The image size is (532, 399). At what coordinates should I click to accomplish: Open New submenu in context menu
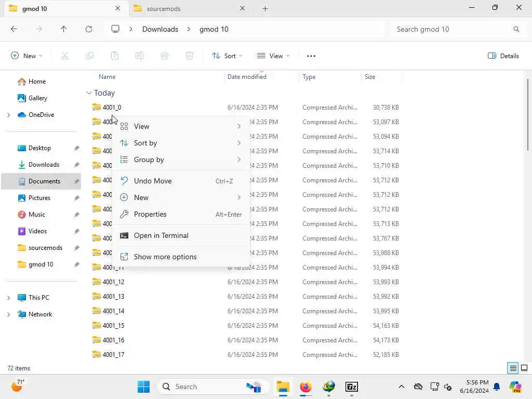[x=181, y=197]
